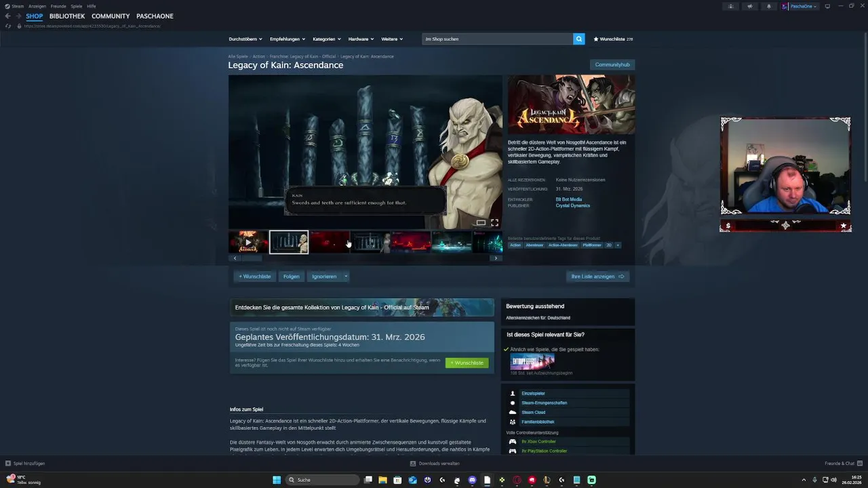Open the announcements megaphone icon

pyautogui.click(x=749, y=6)
